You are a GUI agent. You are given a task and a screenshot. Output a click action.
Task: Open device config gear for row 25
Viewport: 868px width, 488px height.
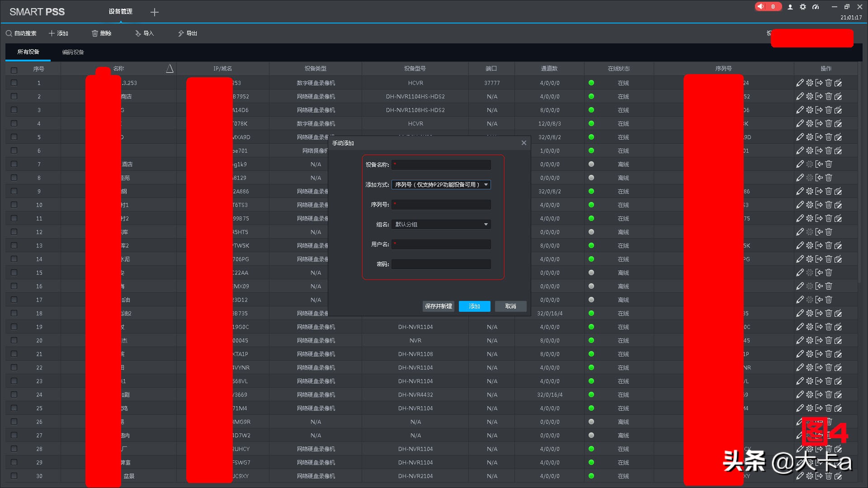809,408
